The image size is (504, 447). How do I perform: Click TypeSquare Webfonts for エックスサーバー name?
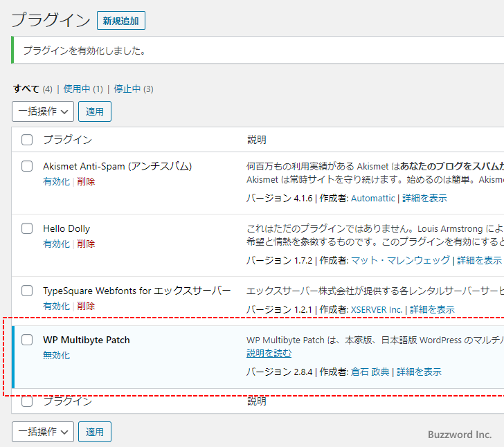point(137,291)
